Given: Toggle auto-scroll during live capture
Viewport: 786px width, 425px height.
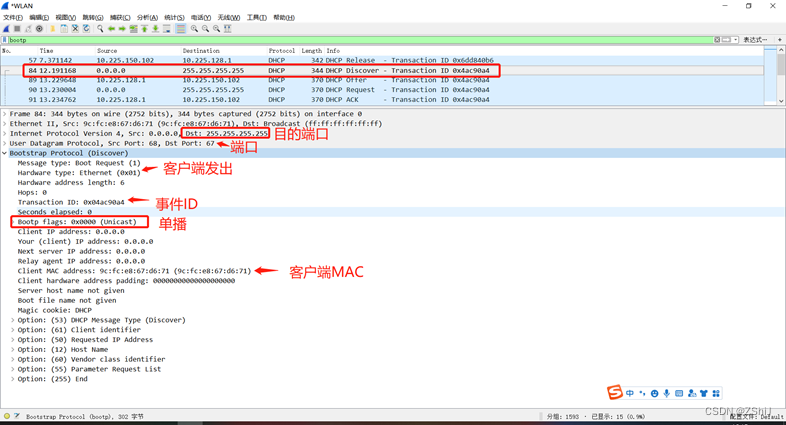Looking at the screenshot, I should tap(166, 29).
